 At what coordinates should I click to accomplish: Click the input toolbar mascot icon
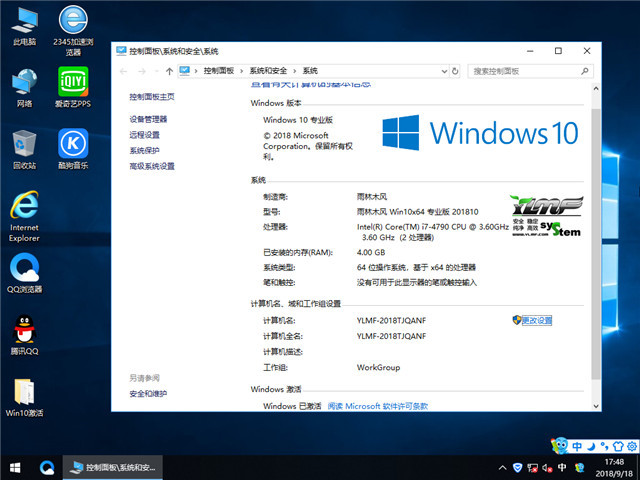coord(559,445)
